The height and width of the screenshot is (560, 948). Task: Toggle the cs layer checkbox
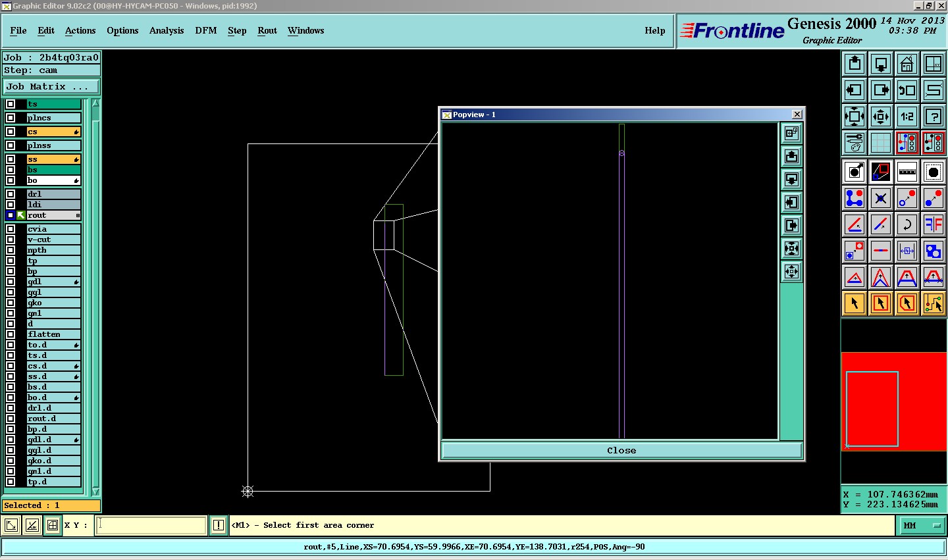pos(11,132)
